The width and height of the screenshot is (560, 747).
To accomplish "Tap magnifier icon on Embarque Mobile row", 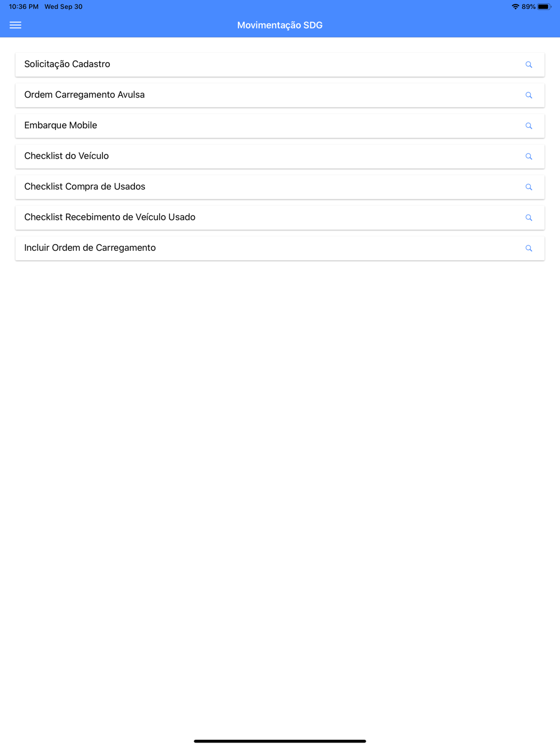I will (x=529, y=126).
